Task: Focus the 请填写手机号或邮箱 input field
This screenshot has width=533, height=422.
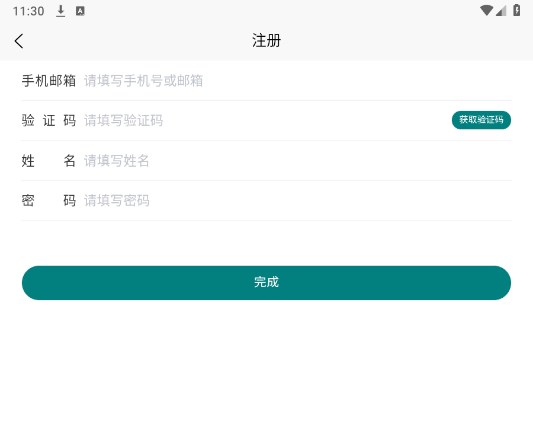Action: tap(297, 81)
